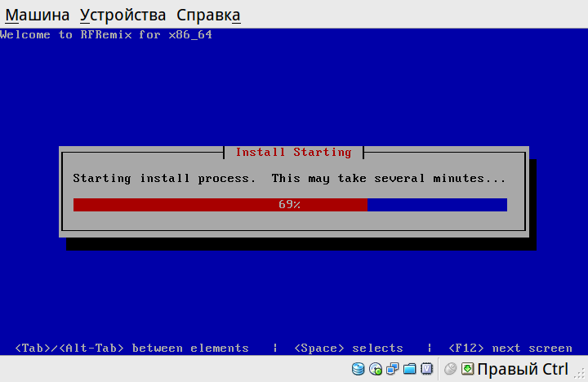Click the mouse integration status icon
This screenshot has height=382, width=588.
(450, 369)
